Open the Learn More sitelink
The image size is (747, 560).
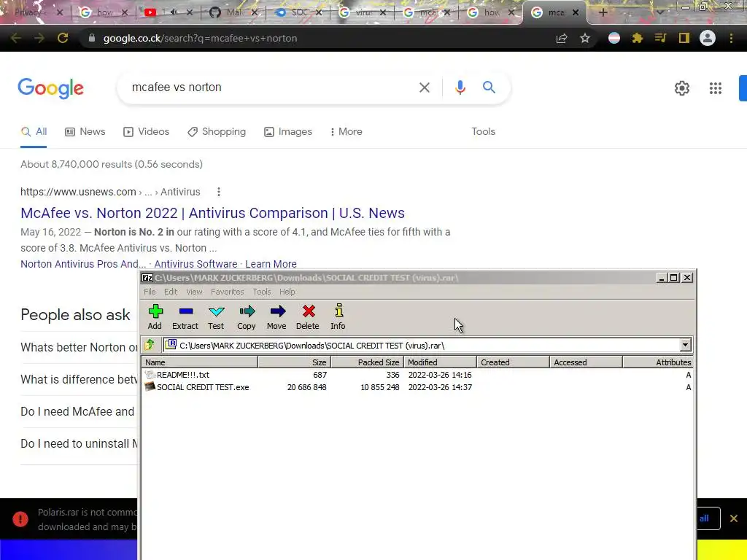click(271, 264)
